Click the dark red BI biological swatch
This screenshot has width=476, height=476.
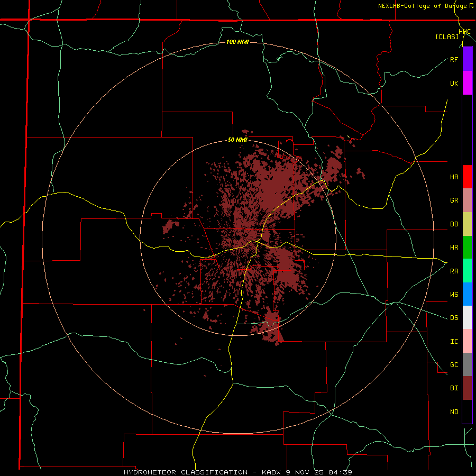pos(467,388)
